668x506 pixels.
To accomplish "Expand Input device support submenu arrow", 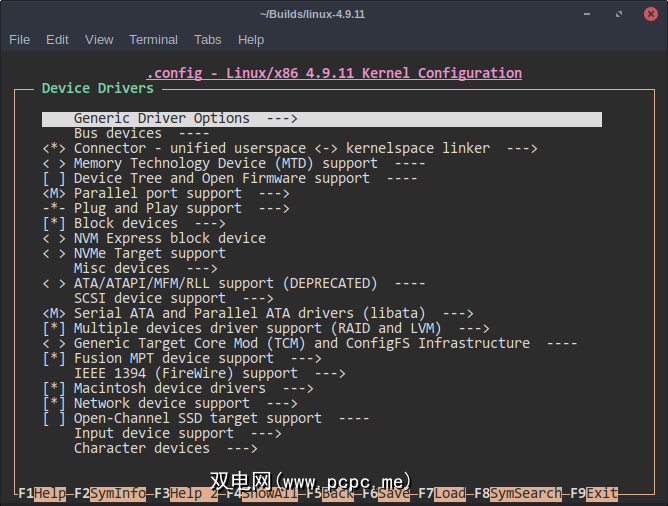I will click(x=266, y=434).
